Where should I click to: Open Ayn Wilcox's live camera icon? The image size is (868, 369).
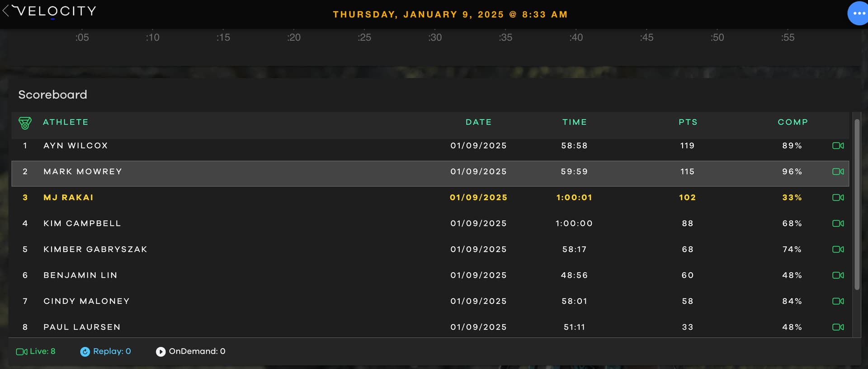(x=838, y=146)
